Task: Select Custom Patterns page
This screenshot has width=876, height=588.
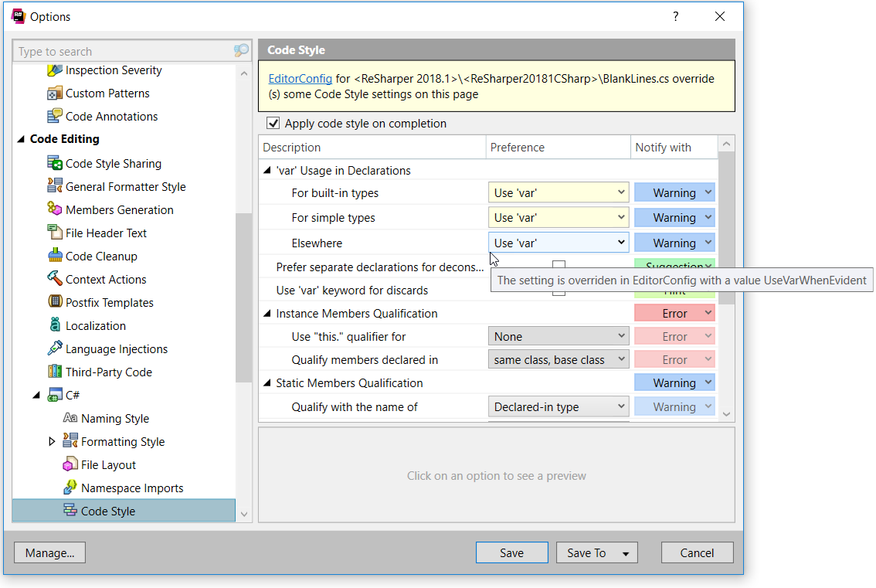Action: click(107, 93)
